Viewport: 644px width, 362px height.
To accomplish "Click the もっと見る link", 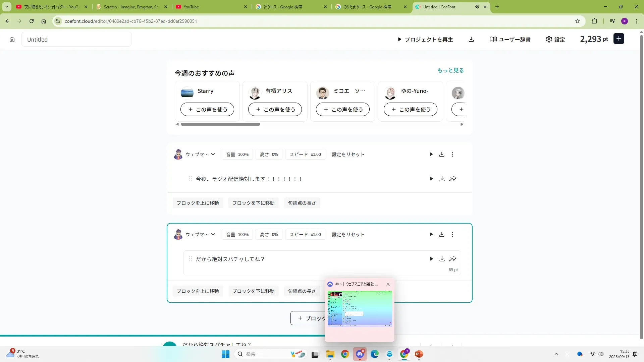I will [450, 70].
